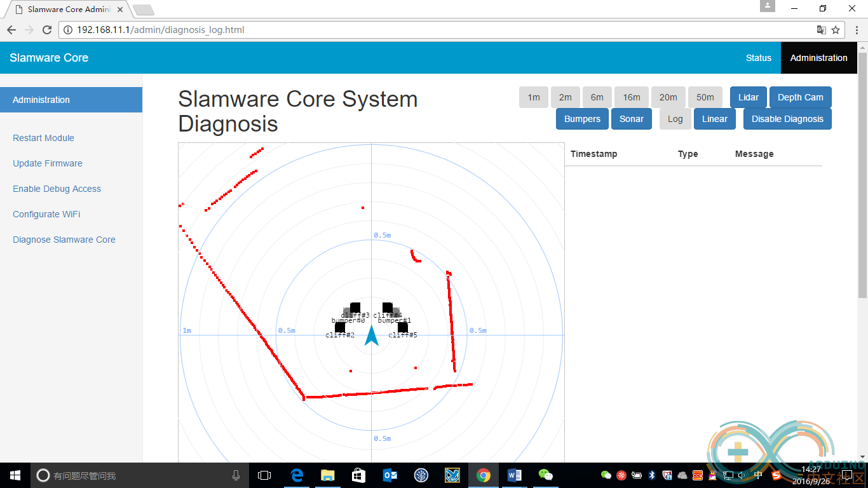
Task: Click the Chrome icon in the taskbar
Action: tap(484, 475)
